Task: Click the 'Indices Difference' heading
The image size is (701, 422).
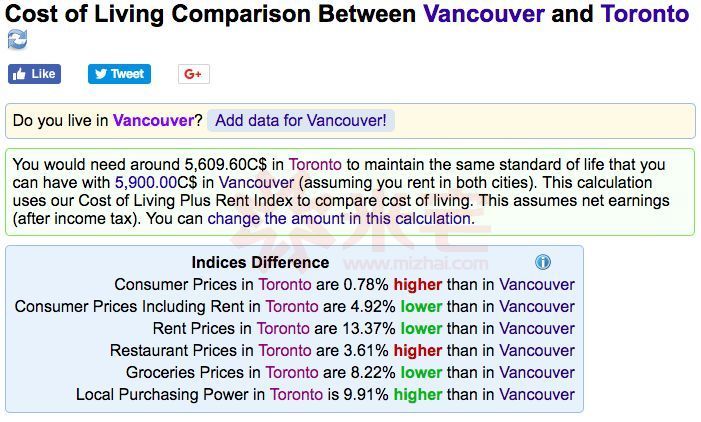Action: click(260, 262)
